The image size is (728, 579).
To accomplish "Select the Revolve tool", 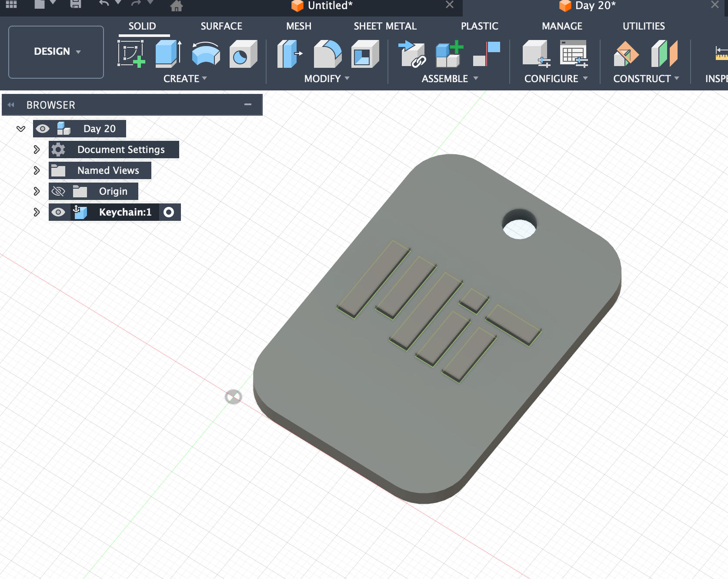I will (206, 54).
